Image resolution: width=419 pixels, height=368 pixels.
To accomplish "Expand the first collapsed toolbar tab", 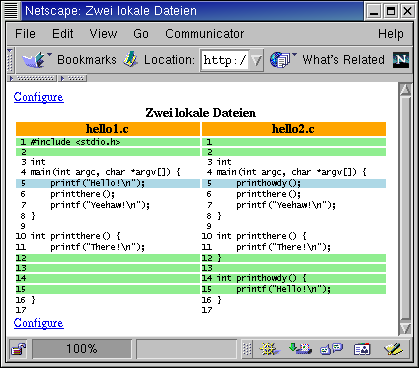I will coord(32,79).
